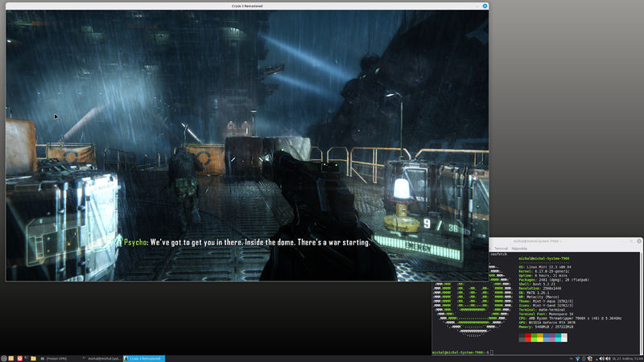Click the glowing white beacon lamp in game

click(402, 188)
